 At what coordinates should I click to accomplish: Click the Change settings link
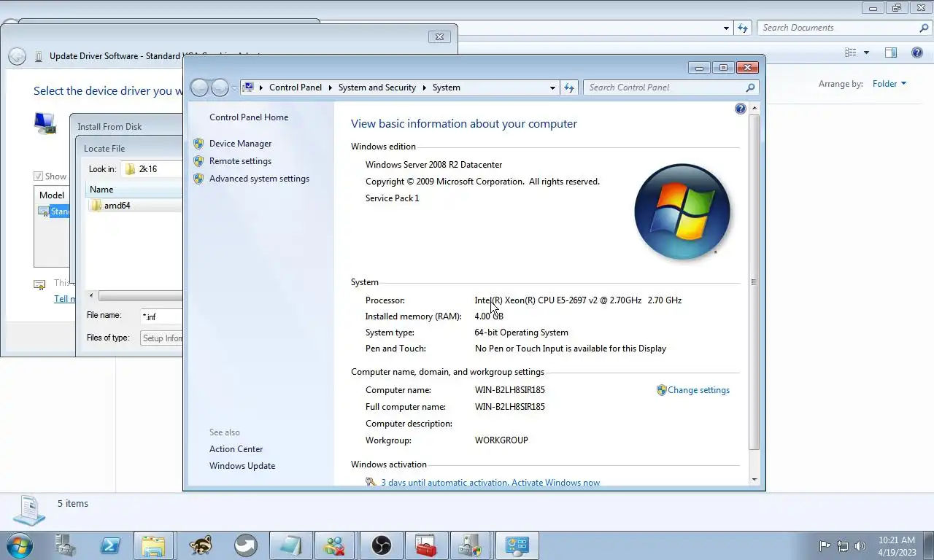click(x=698, y=390)
